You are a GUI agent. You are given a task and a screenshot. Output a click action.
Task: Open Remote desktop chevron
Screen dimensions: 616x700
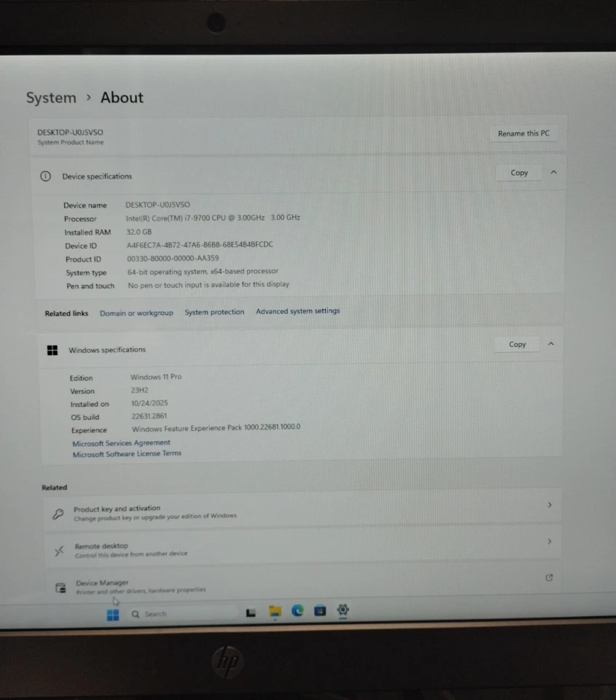click(550, 542)
